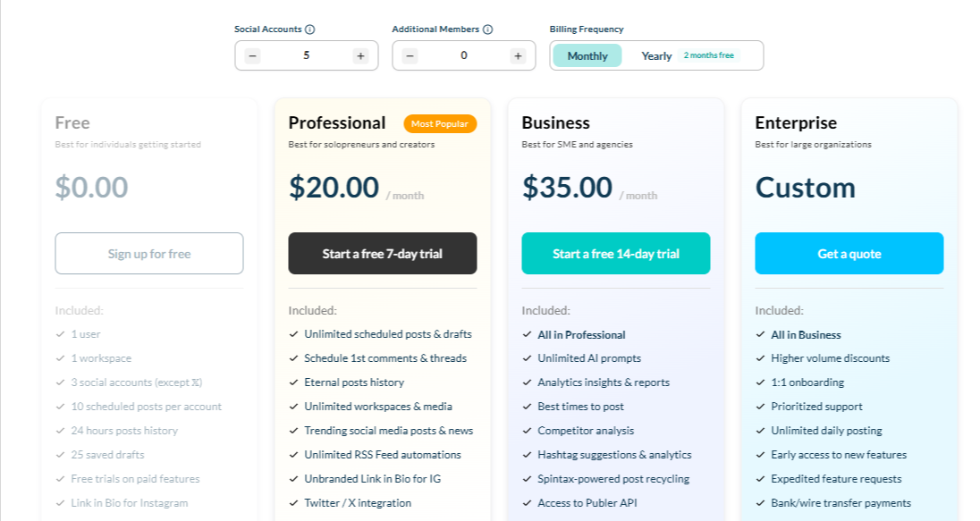Screen dimensions: 980x521
Task: Click the 2 months free badge
Action: tap(709, 55)
